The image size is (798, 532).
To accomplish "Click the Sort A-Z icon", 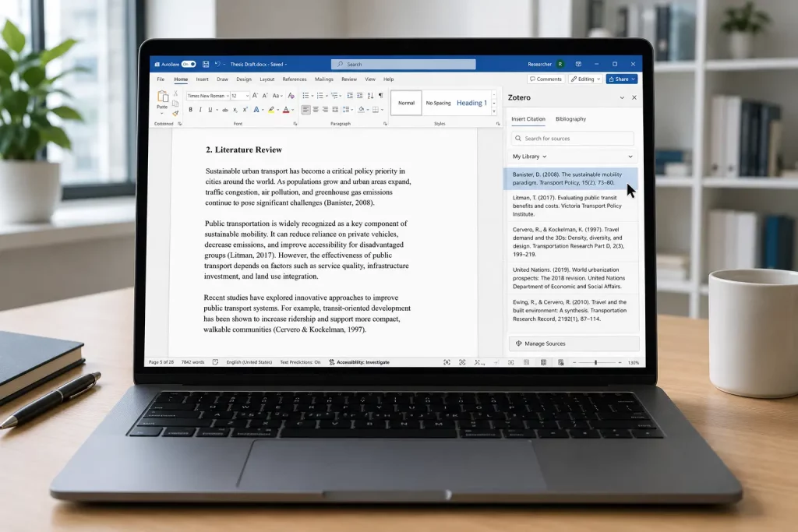I will (370, 96).
